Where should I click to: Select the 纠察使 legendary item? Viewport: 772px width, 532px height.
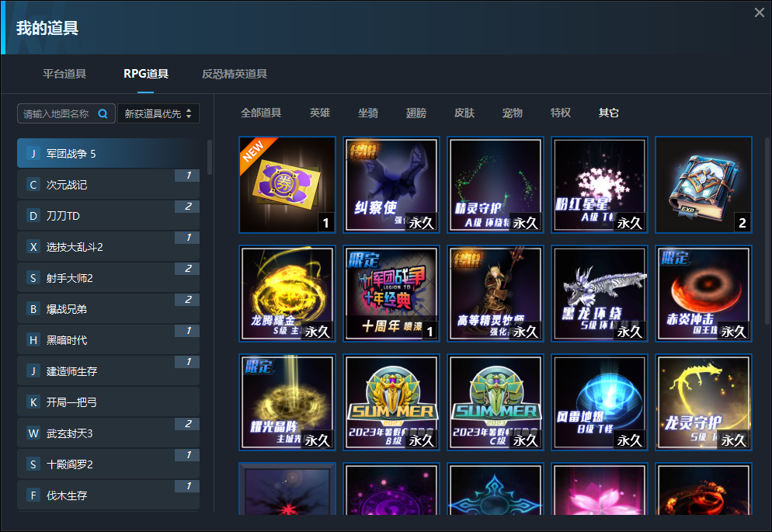tap(391, 185)
